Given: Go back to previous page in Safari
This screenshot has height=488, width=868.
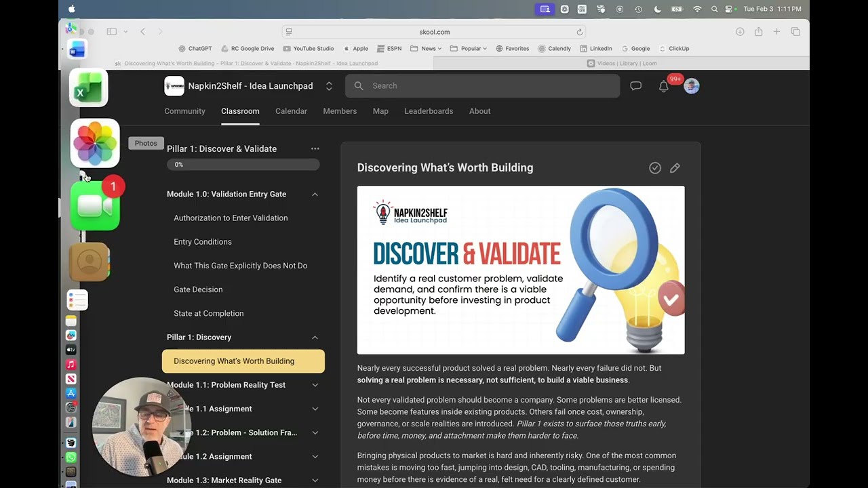Looking at the screenshot, I should tap(142, 32).
